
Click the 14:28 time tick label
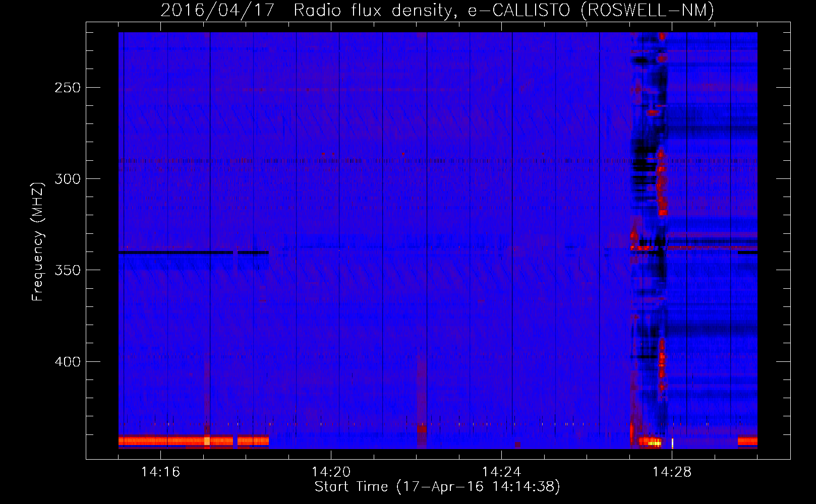(672, 472)
